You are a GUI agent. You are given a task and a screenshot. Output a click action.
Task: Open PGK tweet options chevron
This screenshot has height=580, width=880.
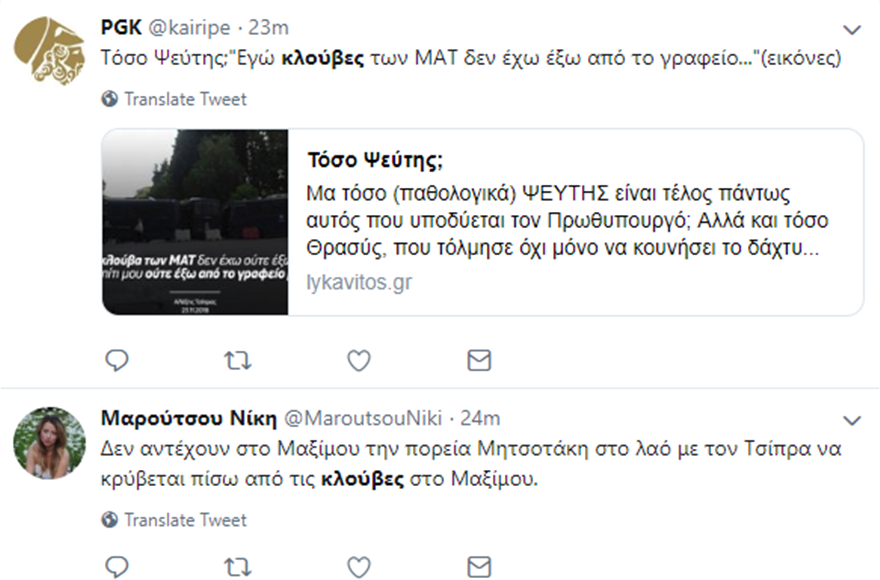click(852, 29)
